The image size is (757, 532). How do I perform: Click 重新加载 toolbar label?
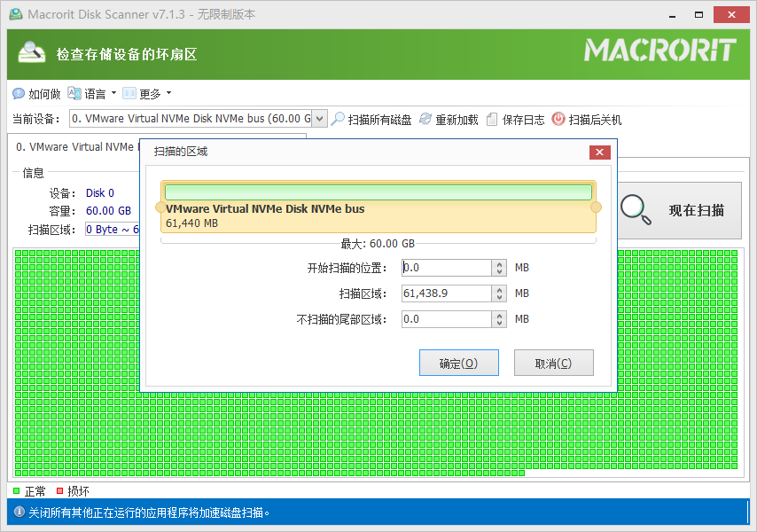click(457, 120)
